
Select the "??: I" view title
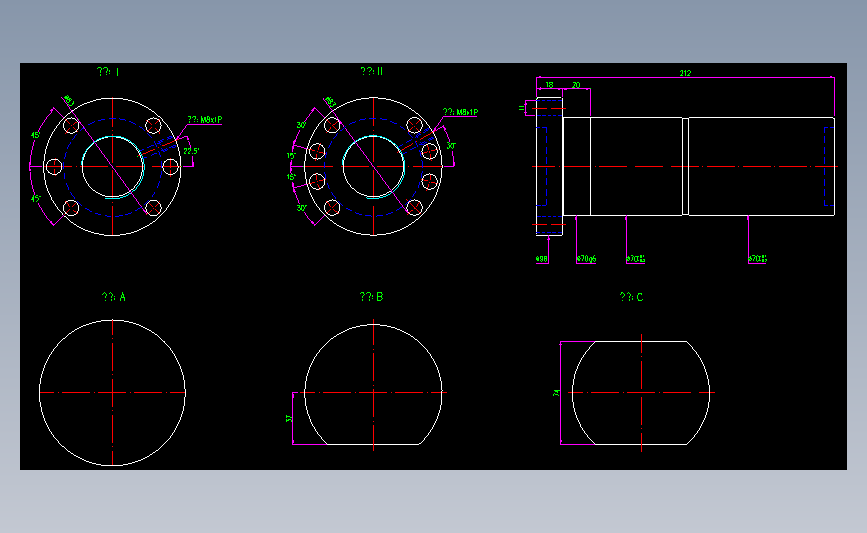tap(108, 72)
